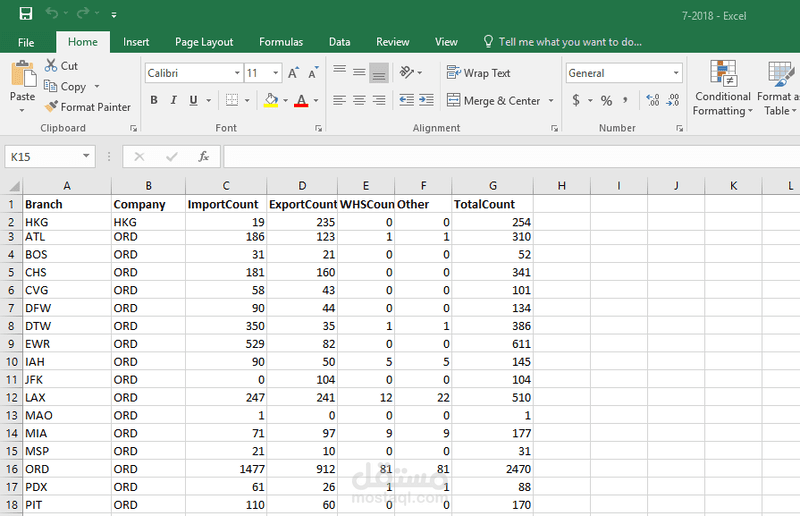
Task: Click the Save icon in quick access toolbar
Action: (x=26, y=14)
